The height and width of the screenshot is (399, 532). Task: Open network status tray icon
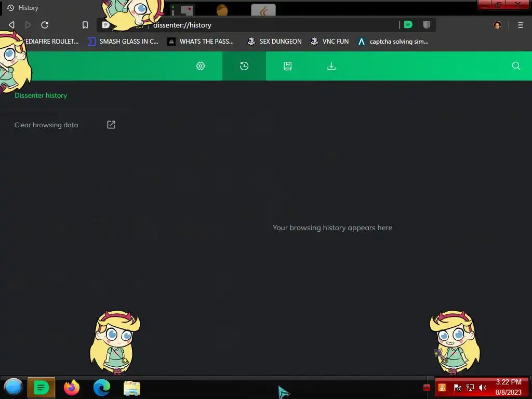[x=470, y=387]
